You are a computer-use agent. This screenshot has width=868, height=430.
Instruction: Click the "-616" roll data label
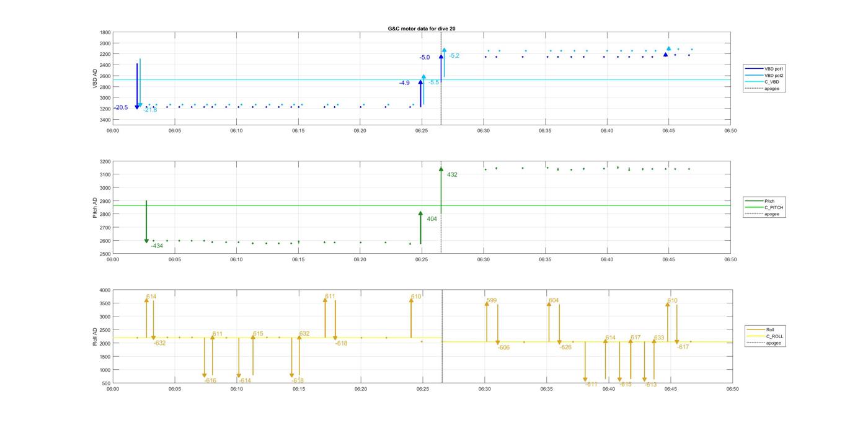click(x=210, y=380)
